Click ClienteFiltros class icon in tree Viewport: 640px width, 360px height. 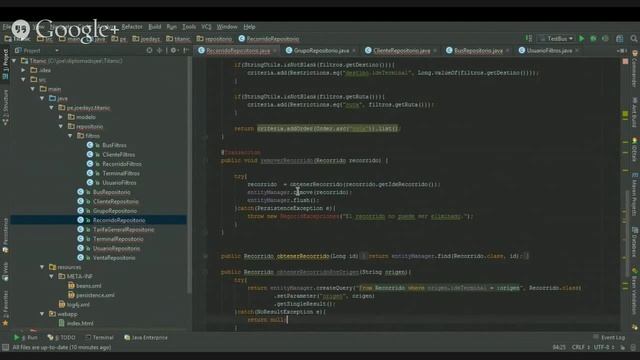click(90, 155)
